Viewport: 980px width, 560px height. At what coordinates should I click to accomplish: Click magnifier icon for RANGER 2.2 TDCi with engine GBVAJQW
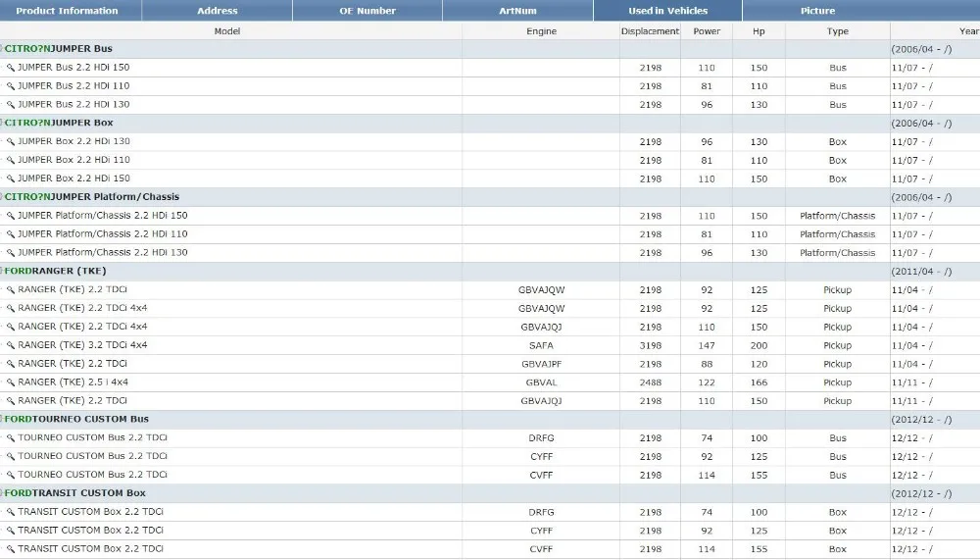coord(11,289)
